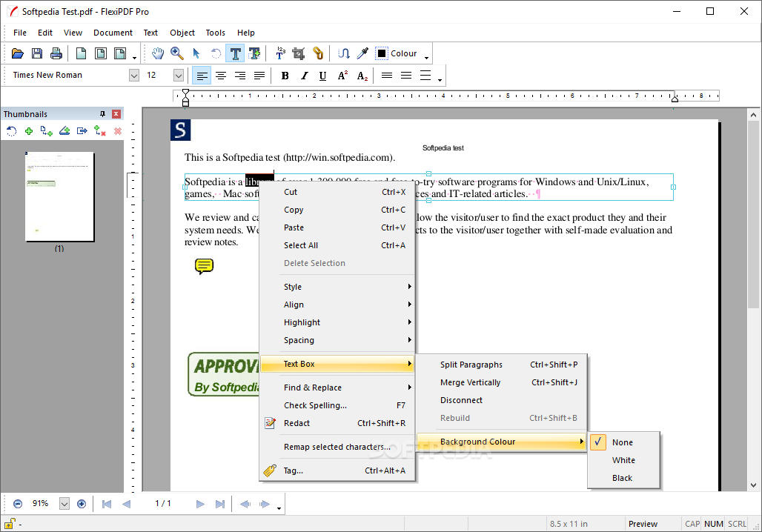Open the Document menu
Screen dimensions: 762x532
[113, 33]
